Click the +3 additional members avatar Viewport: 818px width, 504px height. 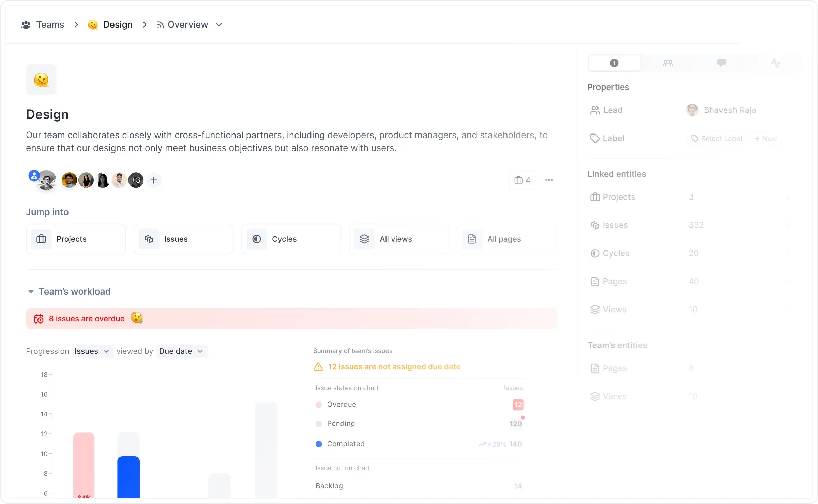pos(136,180)
